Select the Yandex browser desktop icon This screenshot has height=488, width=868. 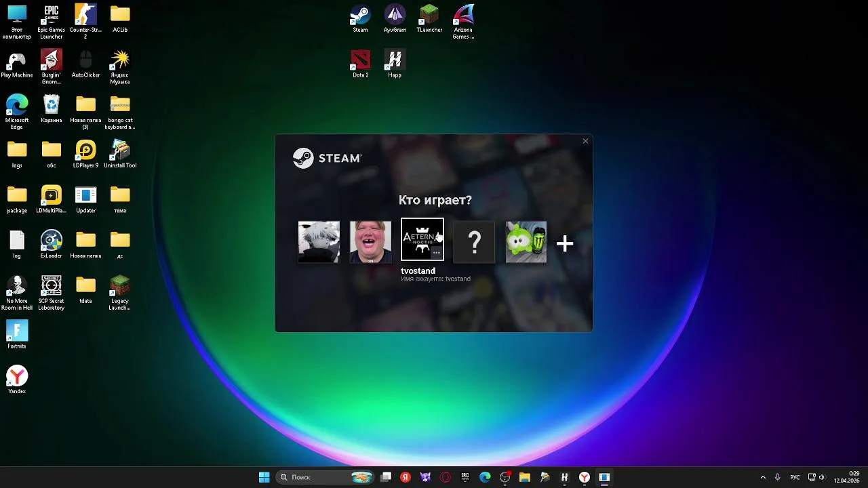point(17,380)
